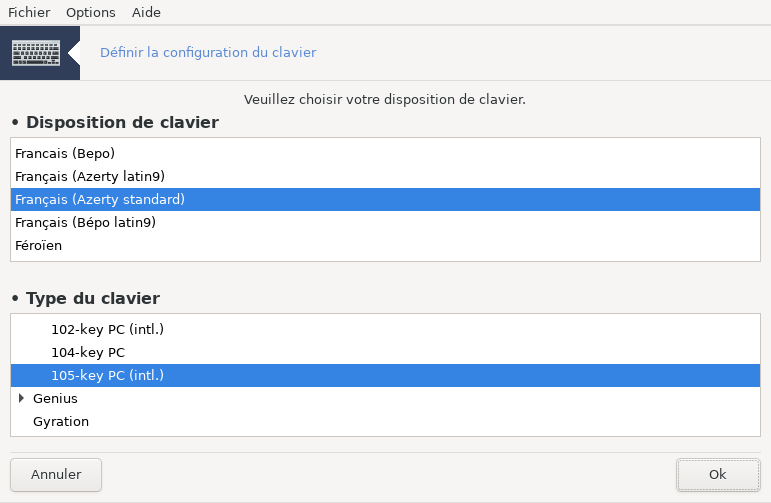
Task: Open the Aide menu
Action: 145,13
